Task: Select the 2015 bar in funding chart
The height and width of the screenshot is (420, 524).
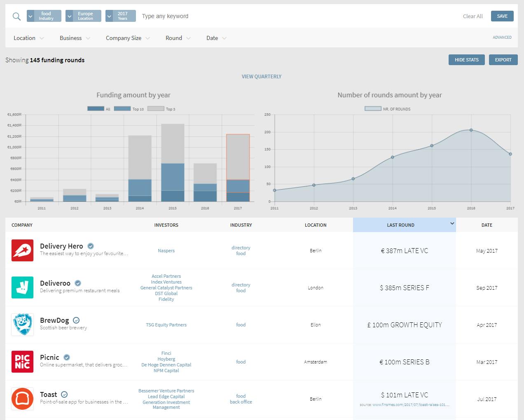Action: point(173,163)
